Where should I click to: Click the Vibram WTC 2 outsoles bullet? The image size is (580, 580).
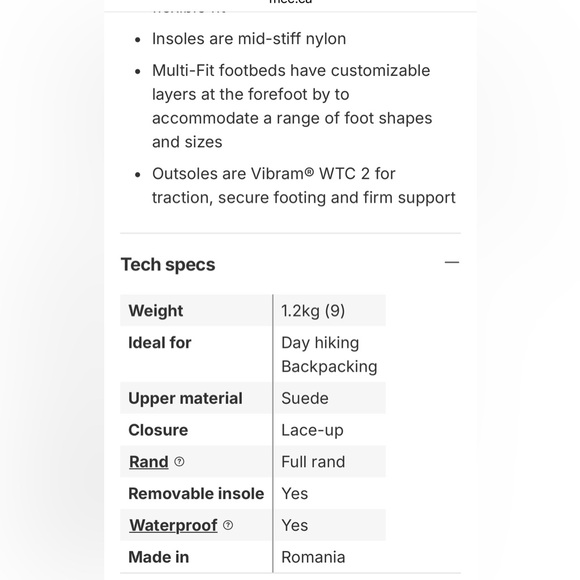304,186
